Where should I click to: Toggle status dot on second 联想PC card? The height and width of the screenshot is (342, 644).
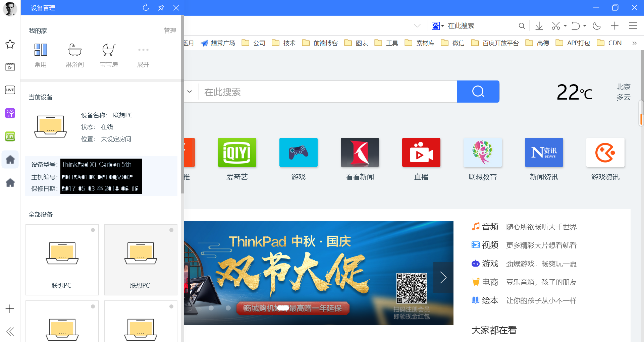tap(171, 230)
